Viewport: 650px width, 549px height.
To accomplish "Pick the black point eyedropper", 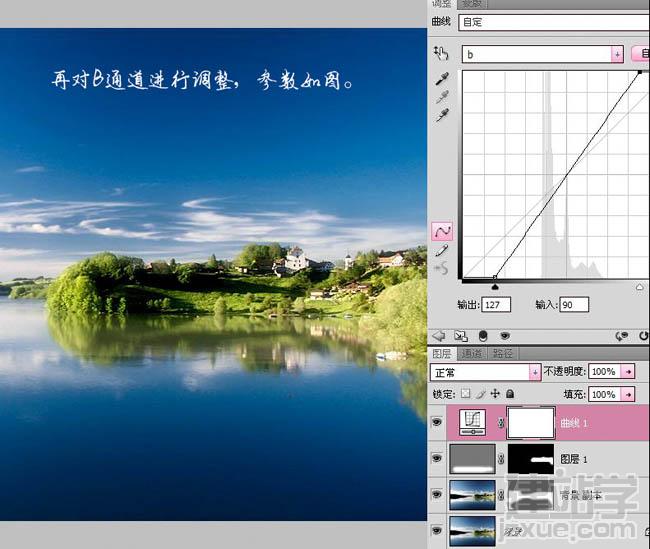I will [442, 79].
